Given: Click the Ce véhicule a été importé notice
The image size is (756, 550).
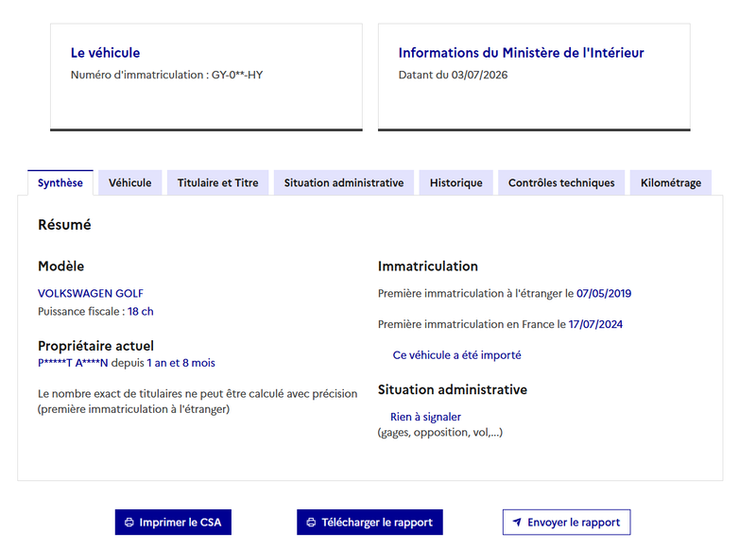Looking at the screenshot, I should (456, 354).
